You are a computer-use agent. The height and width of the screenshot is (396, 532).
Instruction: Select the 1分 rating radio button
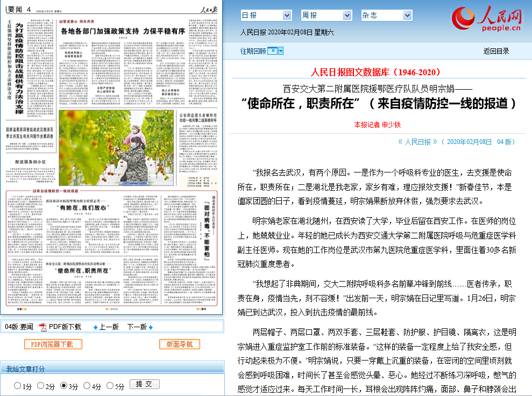pyautogui.click(x=17, y=386)
